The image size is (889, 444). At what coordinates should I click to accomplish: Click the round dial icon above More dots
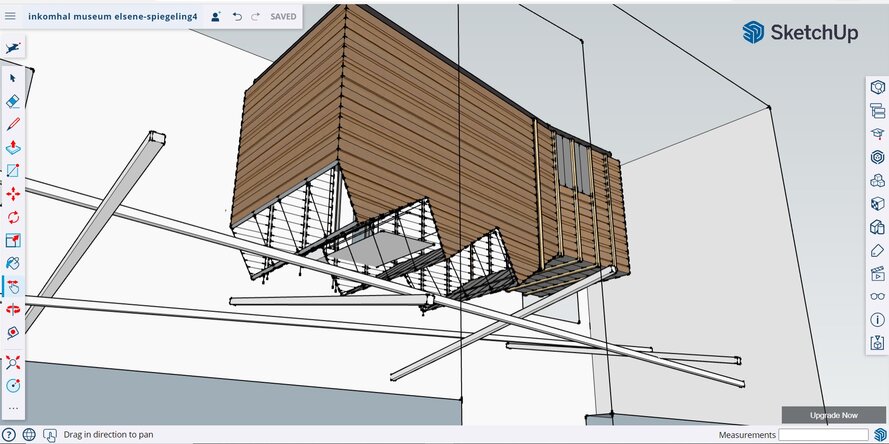(x=13, y=386)
